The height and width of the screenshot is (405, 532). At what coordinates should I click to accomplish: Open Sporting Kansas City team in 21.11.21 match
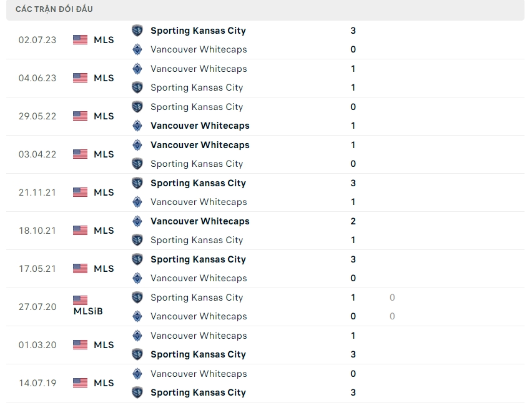pyautogui.click(x=198, y=183)
